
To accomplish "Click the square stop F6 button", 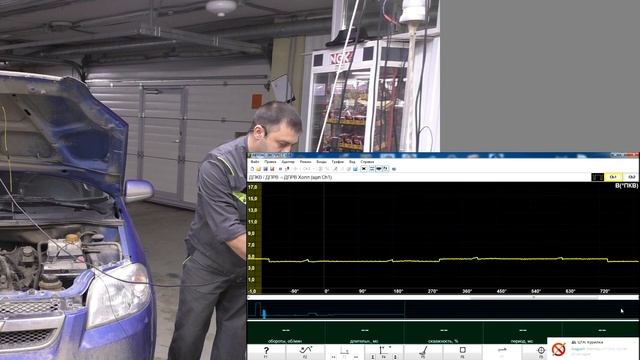I will (x=462, y=352).
